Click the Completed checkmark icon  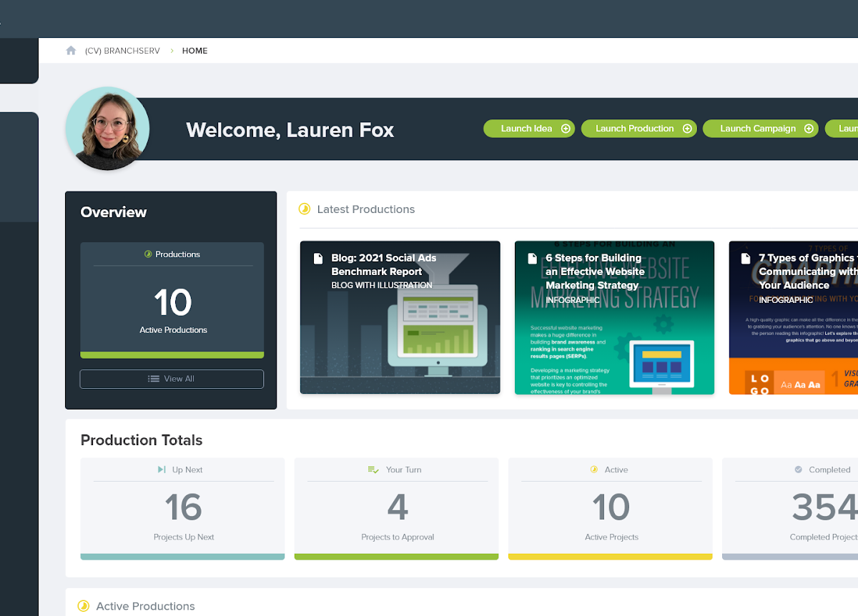coord(799,470)
